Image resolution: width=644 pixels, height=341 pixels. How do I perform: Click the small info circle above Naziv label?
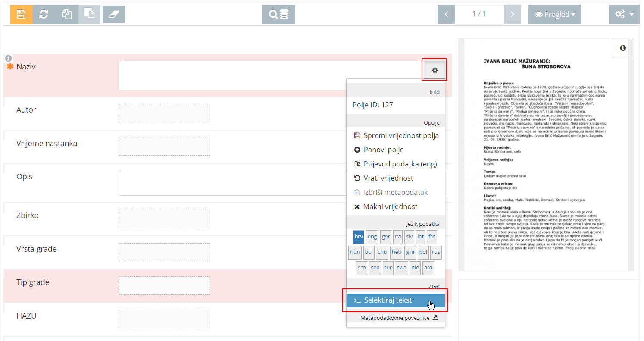click(8, 58)
